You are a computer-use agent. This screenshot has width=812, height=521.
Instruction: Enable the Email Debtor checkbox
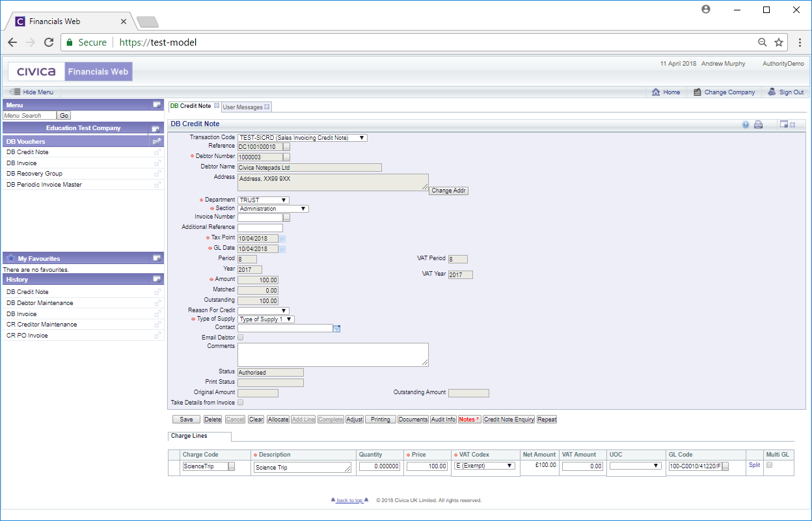(x=241, y=338)
